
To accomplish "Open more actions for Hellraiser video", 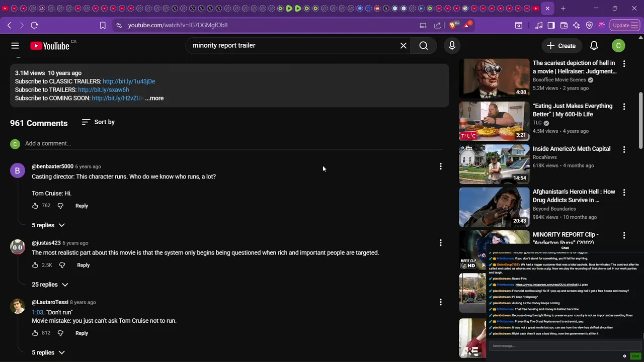I will pos(624,64).
